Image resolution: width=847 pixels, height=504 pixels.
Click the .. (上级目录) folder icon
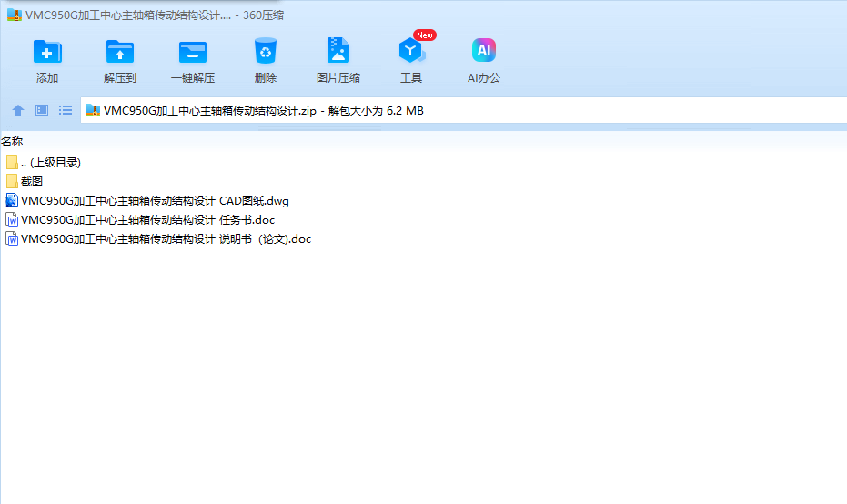[x=12, y=162]
